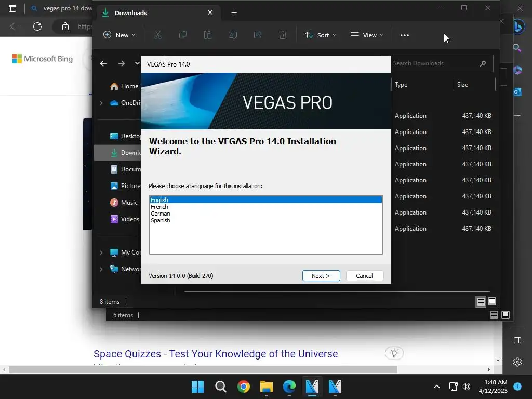Click Rename icon in Explorer toolbar
The height and width of the screenshot is (399, 532).
[x=233, y=35]
